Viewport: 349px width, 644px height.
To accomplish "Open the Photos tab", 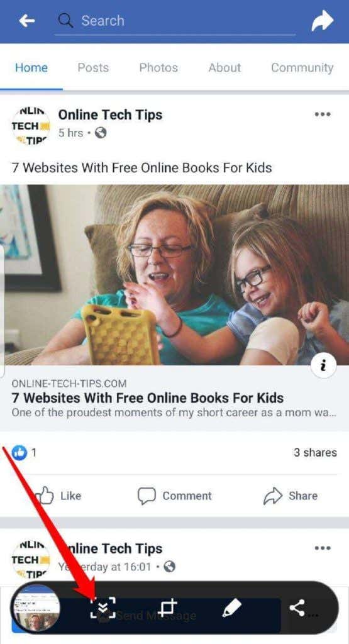I will point(158,67).
